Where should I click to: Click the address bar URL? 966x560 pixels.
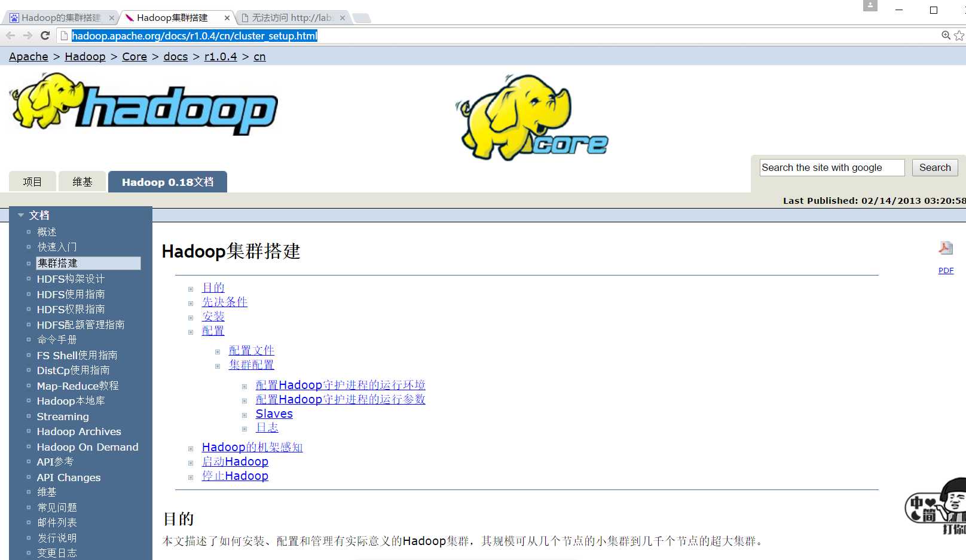(x=194, y=36)
